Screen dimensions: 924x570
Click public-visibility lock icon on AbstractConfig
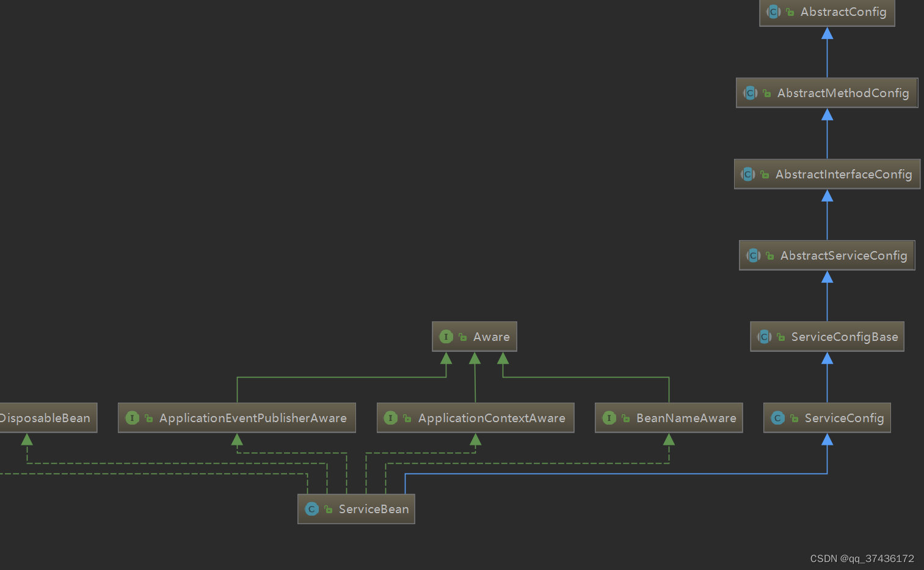tap(790, 12)
